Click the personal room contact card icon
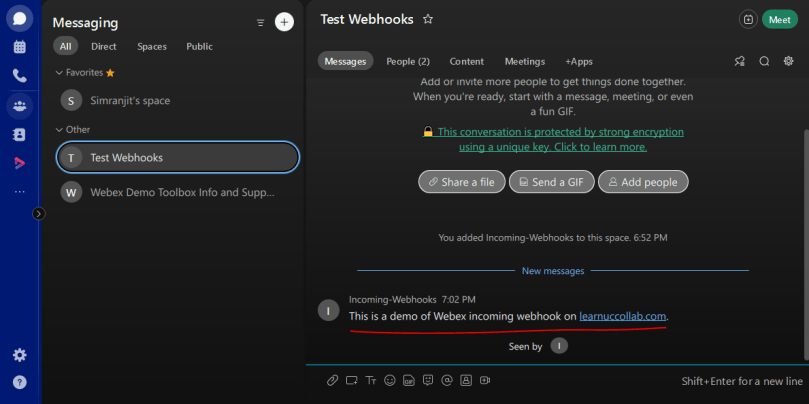 (x=466, y=381)
